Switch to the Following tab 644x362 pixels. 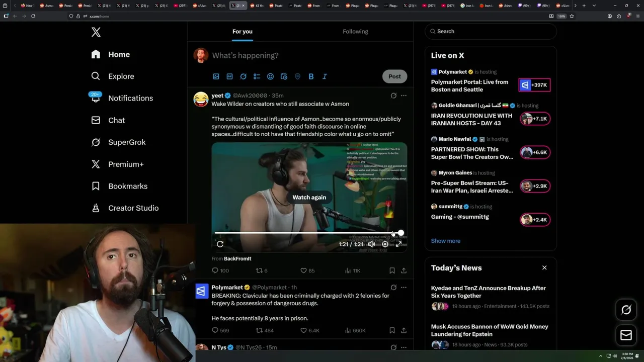[356, 32]
